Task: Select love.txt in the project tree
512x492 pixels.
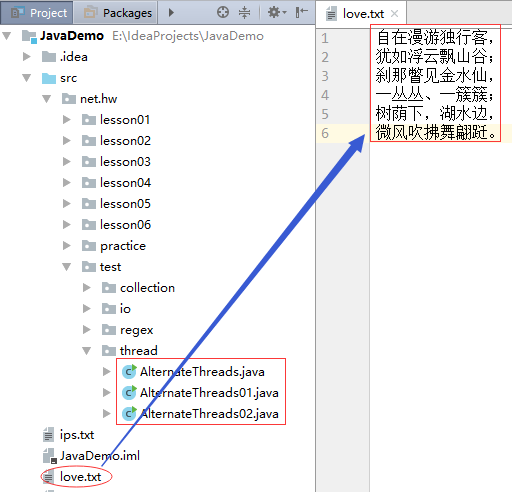Action: coord(80,477)
